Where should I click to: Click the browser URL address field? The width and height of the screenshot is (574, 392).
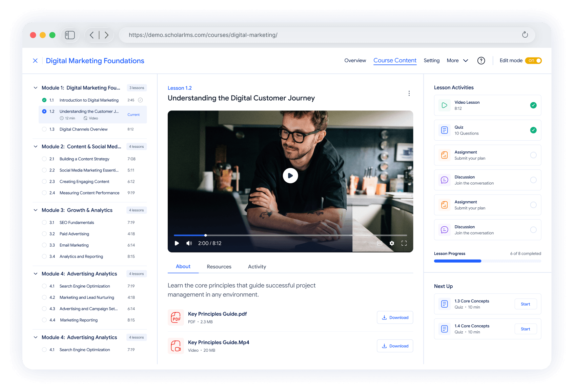coord(327,35)
